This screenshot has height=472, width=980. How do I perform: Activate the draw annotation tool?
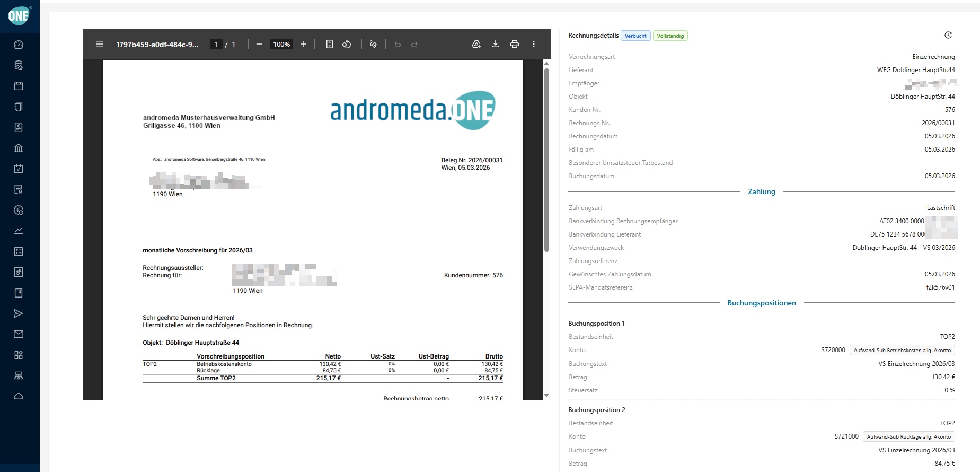point(374,44)
